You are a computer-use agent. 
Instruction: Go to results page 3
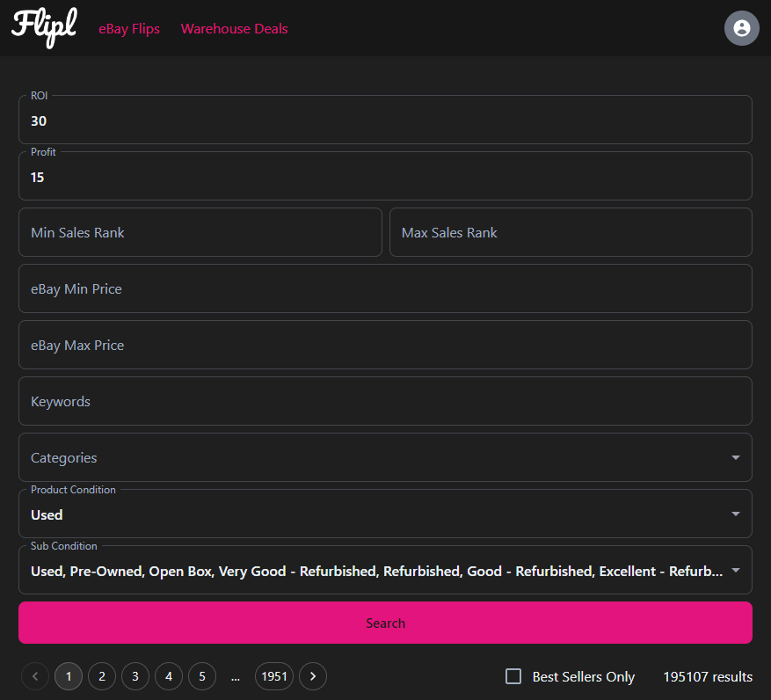[135, 676]
